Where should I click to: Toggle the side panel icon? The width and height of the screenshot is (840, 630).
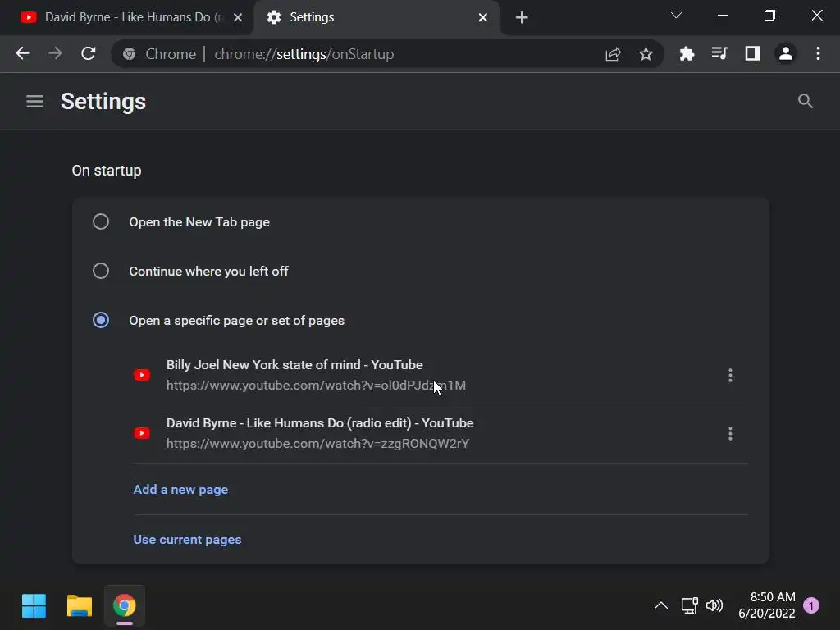753,53
